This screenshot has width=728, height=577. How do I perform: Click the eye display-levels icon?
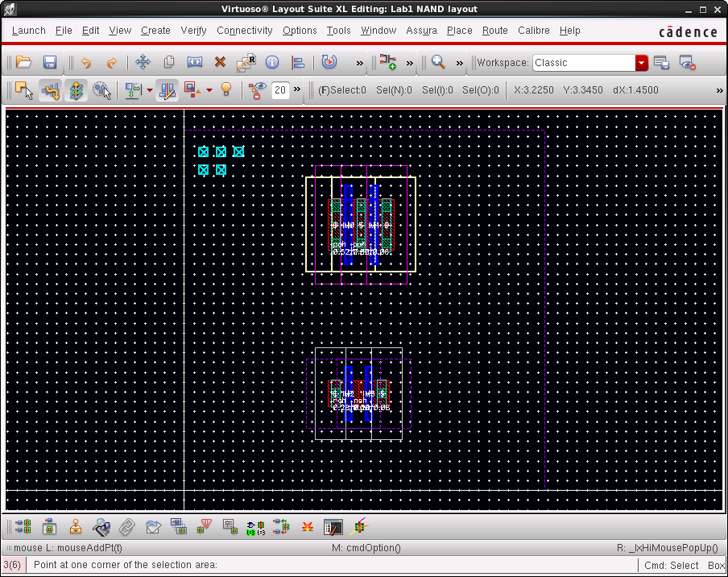click(x=257, y=90)
